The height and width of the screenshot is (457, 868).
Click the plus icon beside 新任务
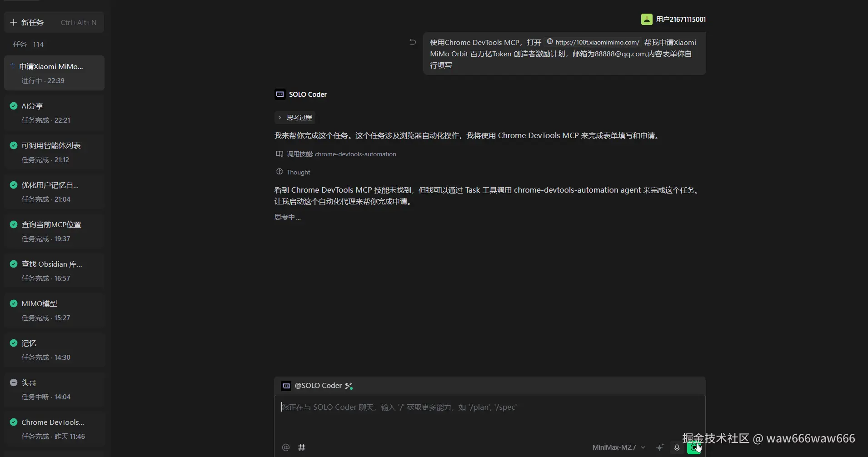pyautogui.click(x=14, y=22)
